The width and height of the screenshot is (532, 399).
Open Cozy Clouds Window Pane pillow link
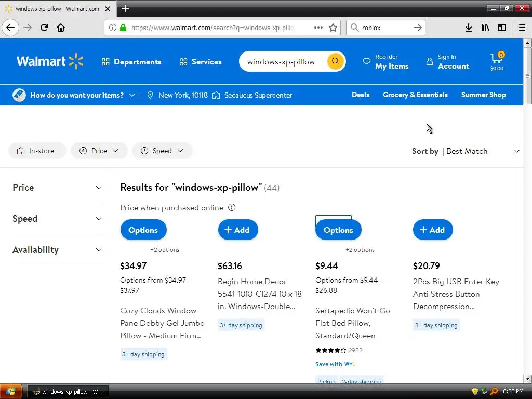point(162,323)
